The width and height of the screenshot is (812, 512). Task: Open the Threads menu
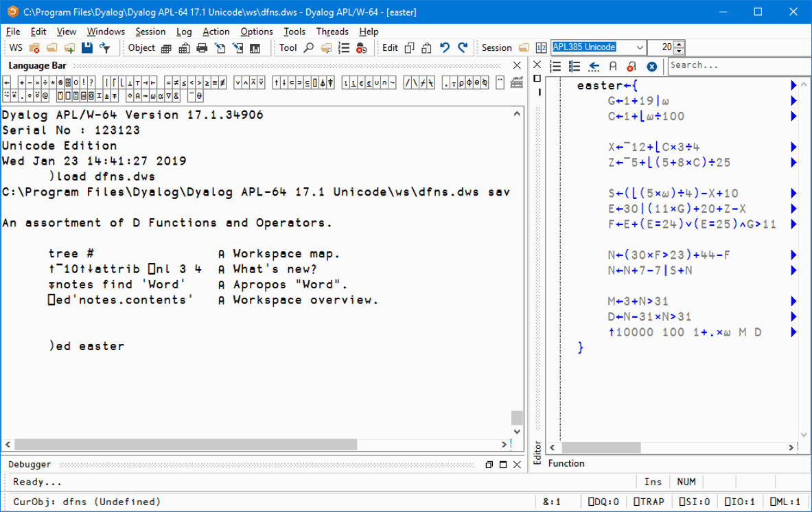(x=332, y=32)
